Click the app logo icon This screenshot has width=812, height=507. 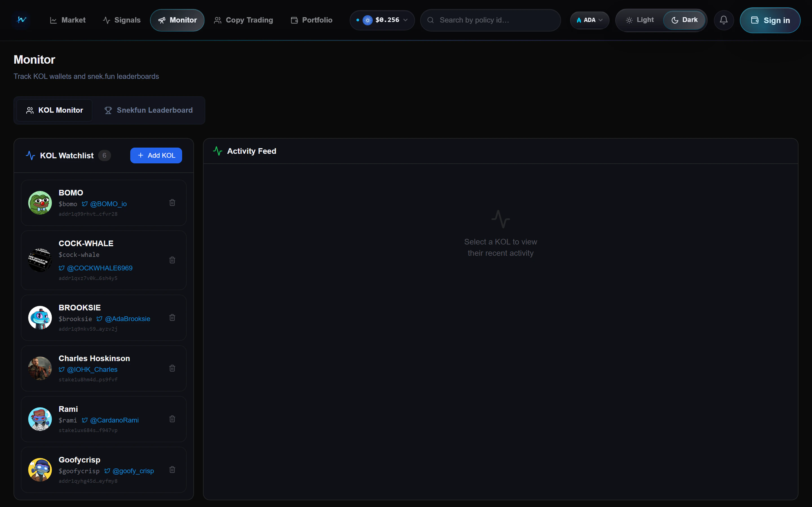(21, 20)
